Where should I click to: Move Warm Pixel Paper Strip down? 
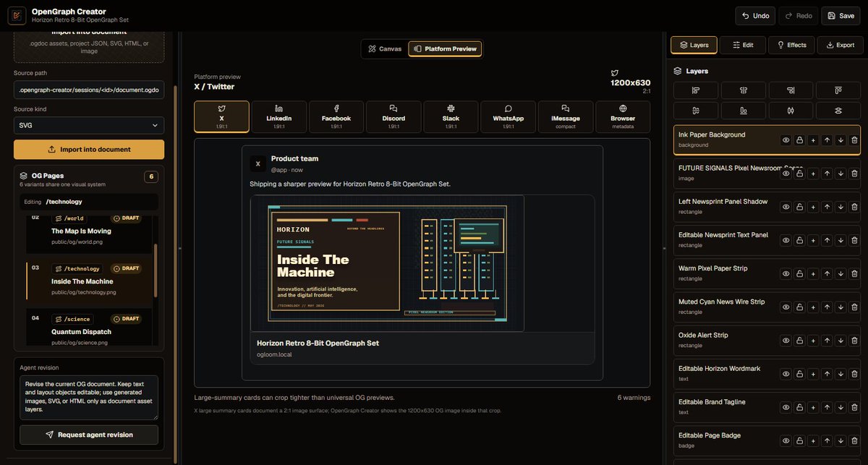(841, 273)
